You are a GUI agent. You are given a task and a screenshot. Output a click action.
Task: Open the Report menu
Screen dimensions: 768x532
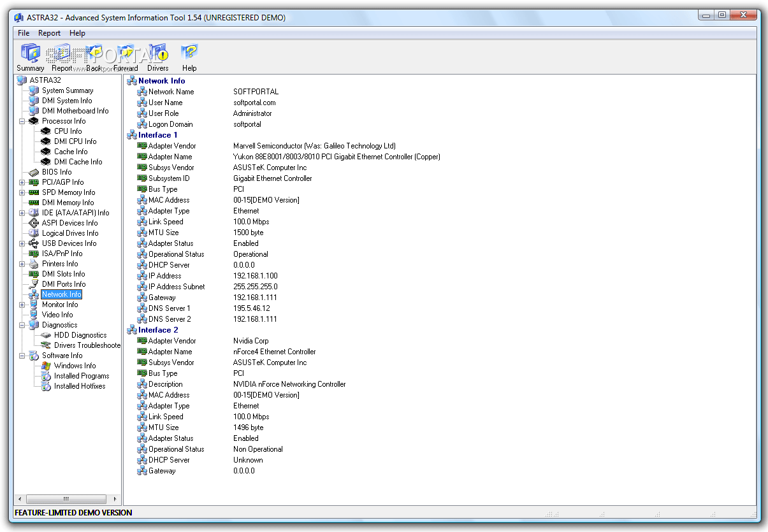(x=49, y=33)
